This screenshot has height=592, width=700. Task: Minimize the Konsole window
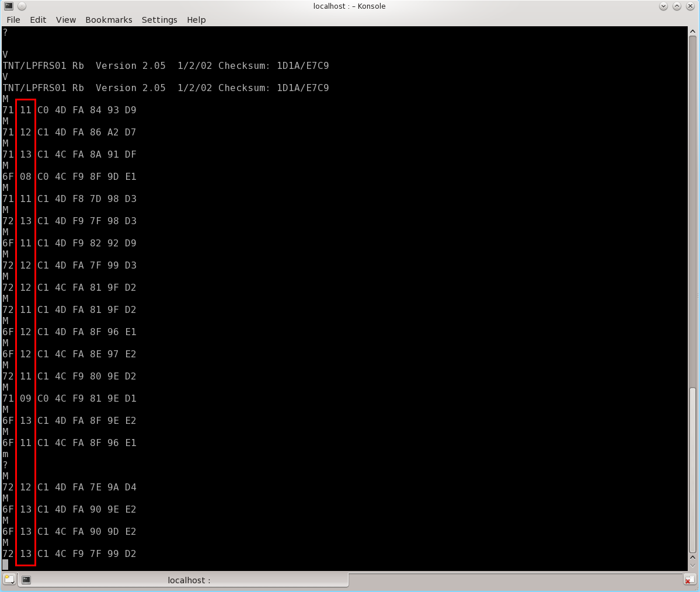coord(663,6)
